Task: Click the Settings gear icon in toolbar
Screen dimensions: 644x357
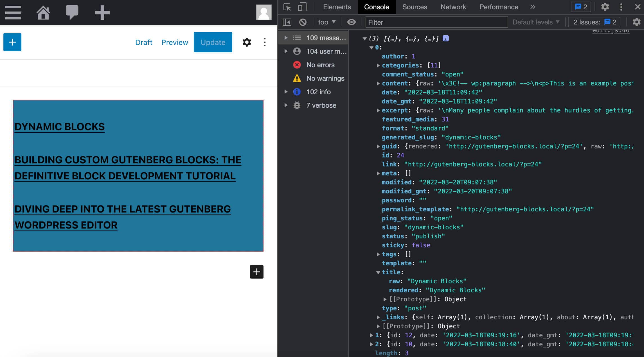Action: pyautogui.click(x=246, y=42)
